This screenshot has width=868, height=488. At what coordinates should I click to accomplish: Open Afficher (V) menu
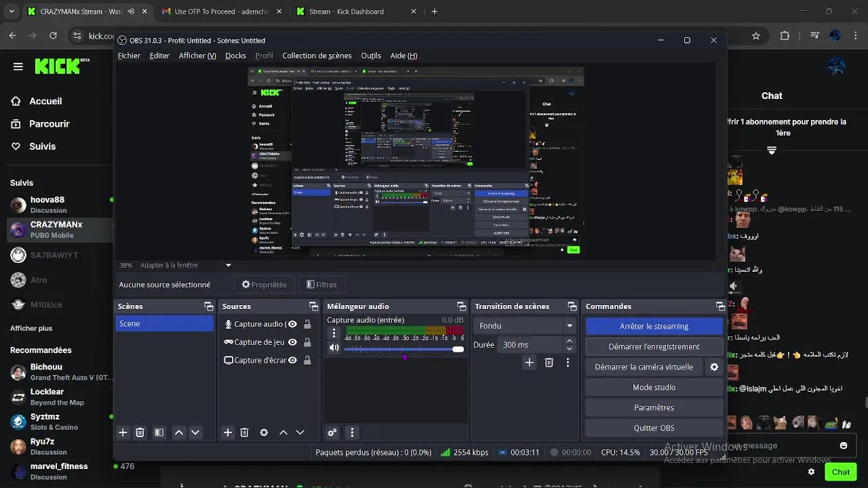197,56
